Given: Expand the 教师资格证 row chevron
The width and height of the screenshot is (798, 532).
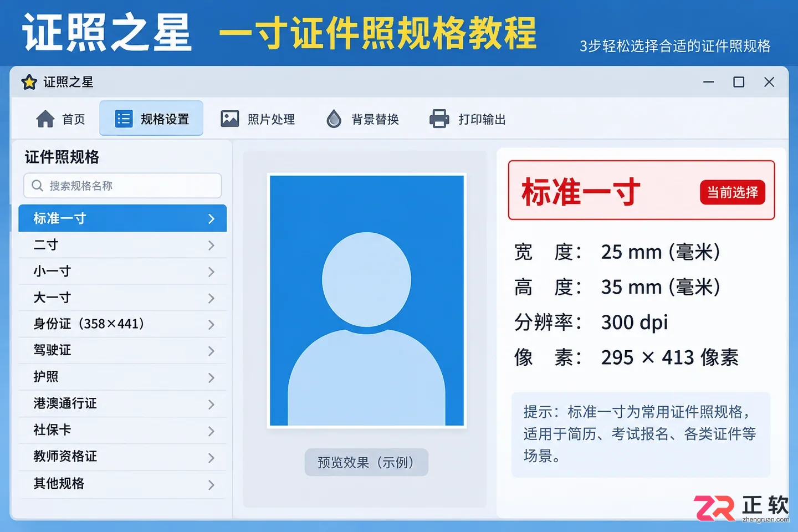Looking at the screenshot, I should 211,458.
